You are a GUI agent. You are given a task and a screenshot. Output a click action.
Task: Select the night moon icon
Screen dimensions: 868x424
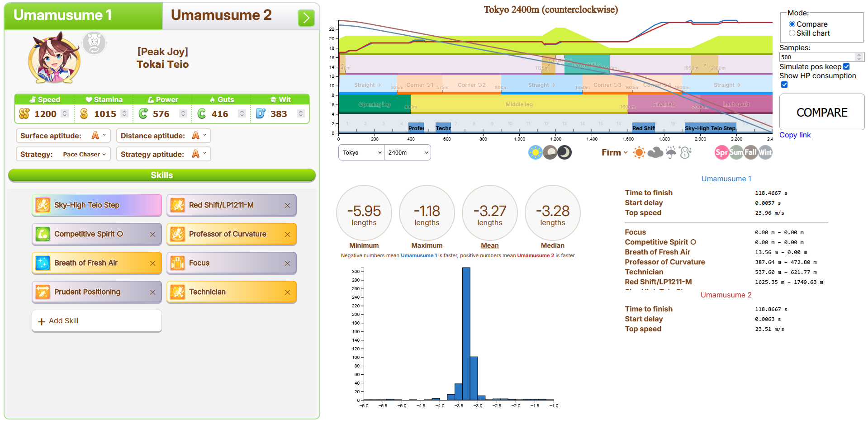(x=564, y=152)
